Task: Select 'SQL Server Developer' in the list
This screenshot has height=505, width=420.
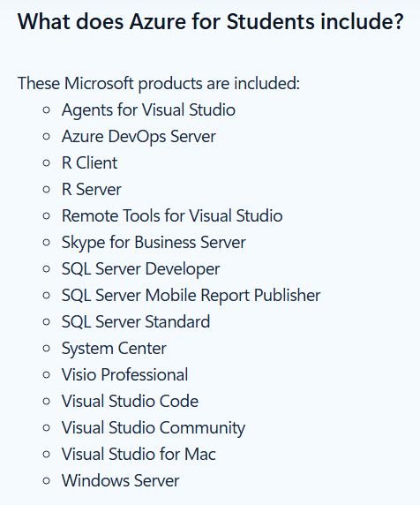Action: point(140,268)
